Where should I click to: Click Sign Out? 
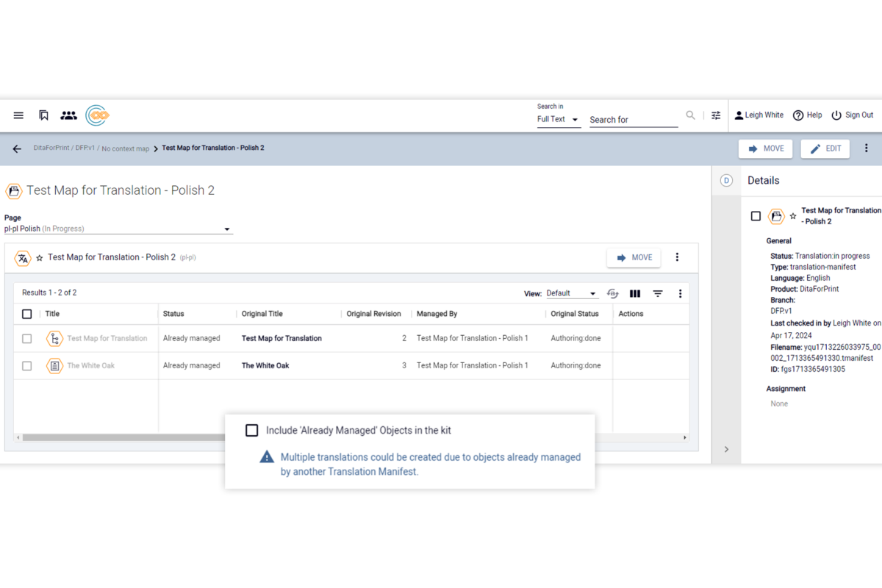point(853,115)
